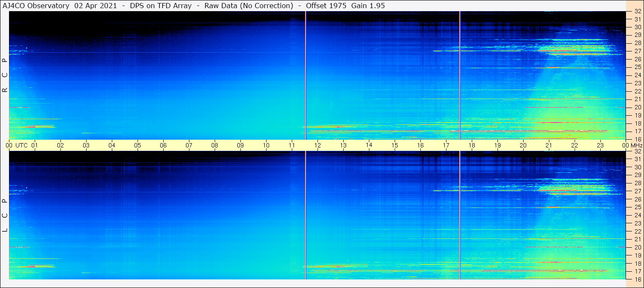The image size is (644, 288).
Task: Click hour 03 on the UTC time axis
Action: coord(86,145)
